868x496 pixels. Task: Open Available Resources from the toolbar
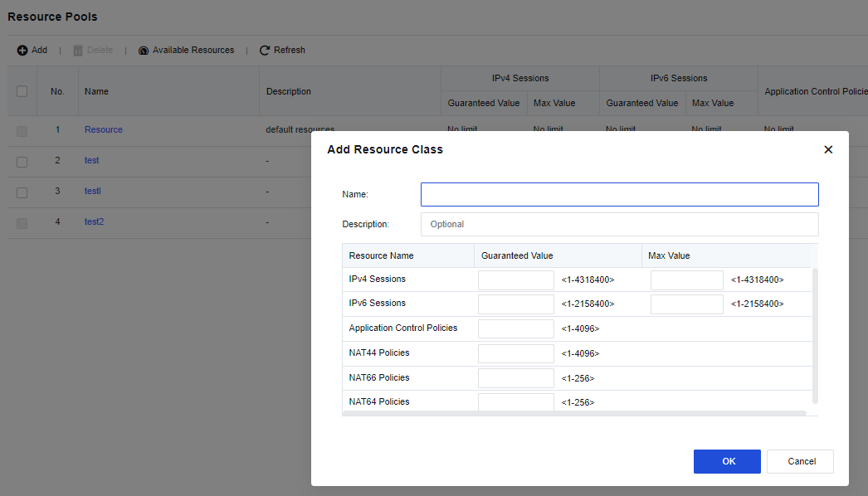point(186,51)
